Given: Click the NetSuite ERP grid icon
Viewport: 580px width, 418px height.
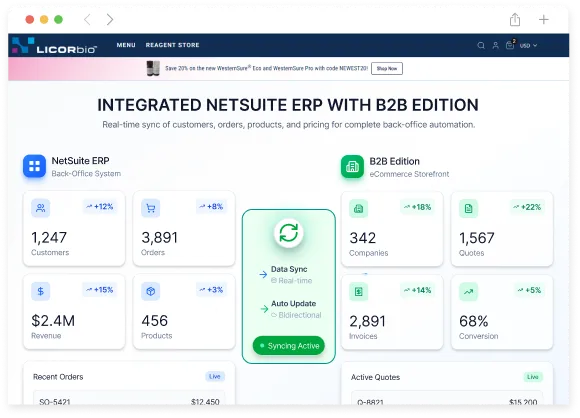Looking at the screenshot, I should click(34, 166).
